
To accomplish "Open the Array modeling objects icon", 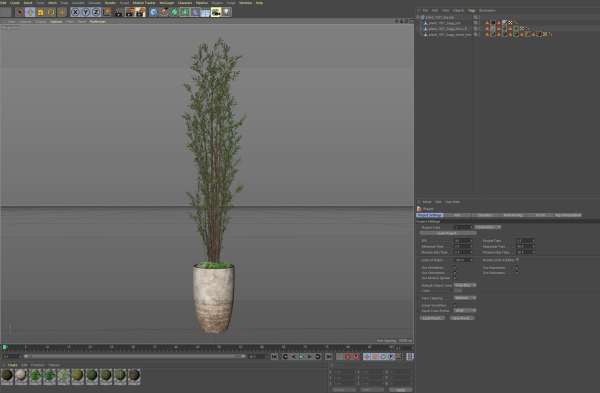I will tap(185, 12).
